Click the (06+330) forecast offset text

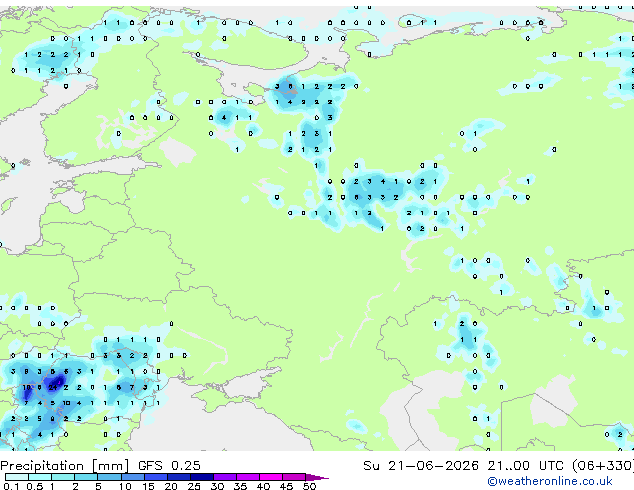[603, 466]
